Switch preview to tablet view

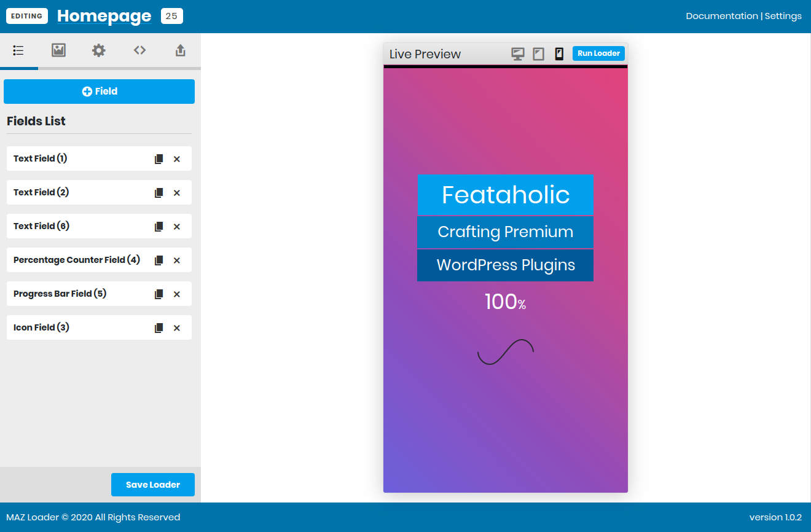(x=538, y=54)
